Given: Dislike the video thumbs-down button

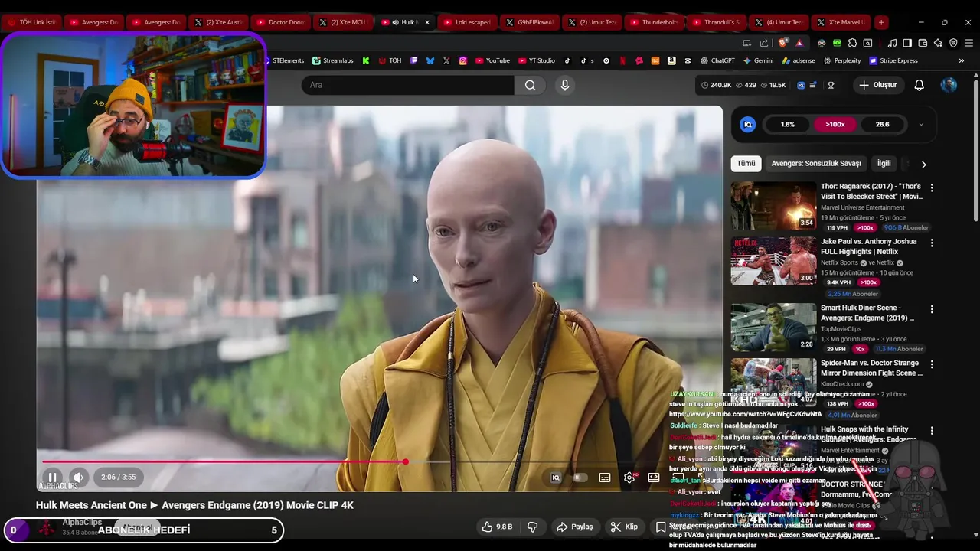Looking at the screenshot, I should pos(532,527).
